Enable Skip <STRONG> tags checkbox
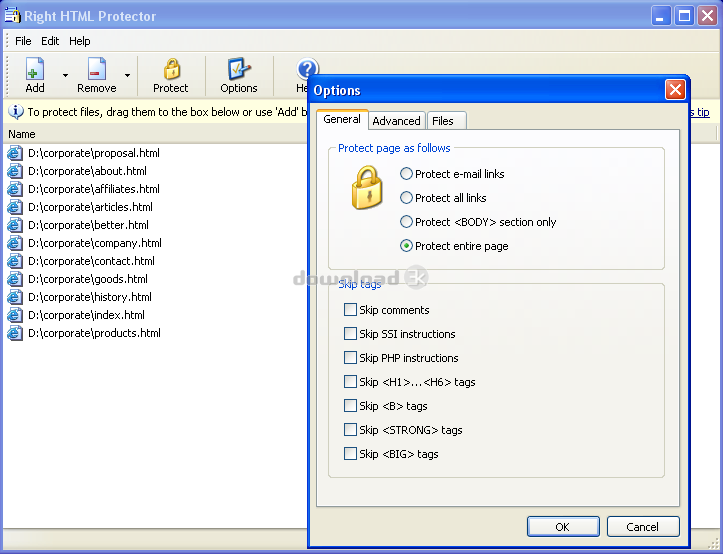 coord(350,429)
